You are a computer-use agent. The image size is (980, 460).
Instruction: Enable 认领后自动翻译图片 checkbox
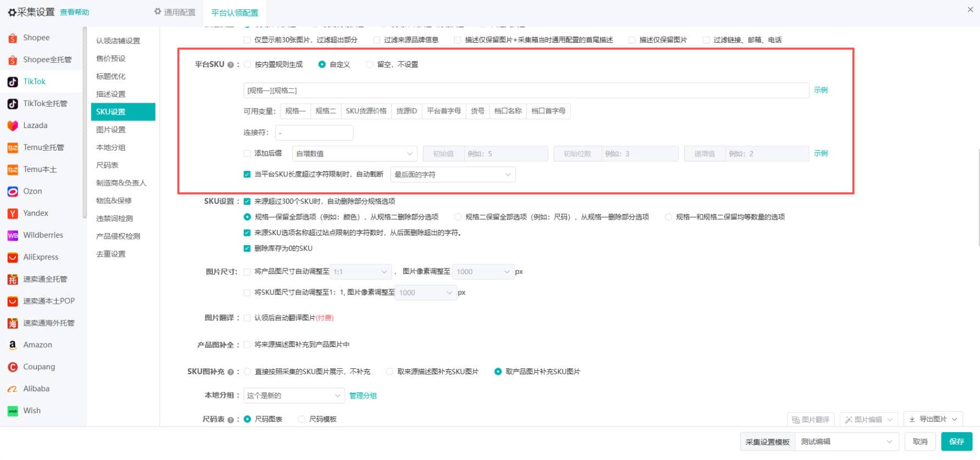click(x=247, y=318)
